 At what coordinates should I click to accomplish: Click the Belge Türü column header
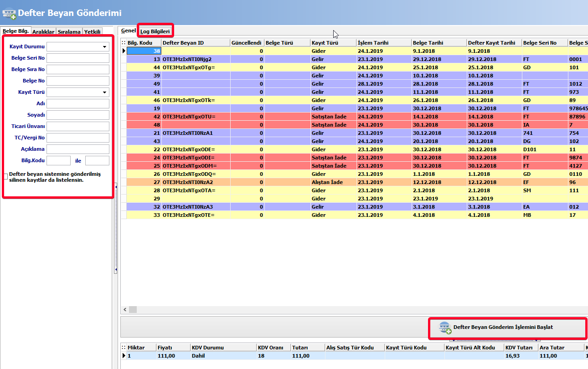coord(287,43)
